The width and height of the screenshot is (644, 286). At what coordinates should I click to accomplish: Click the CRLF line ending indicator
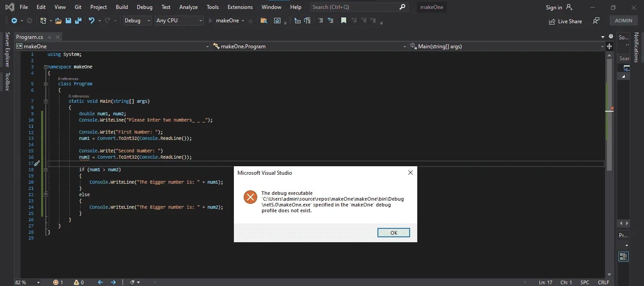tap(603, 282)
